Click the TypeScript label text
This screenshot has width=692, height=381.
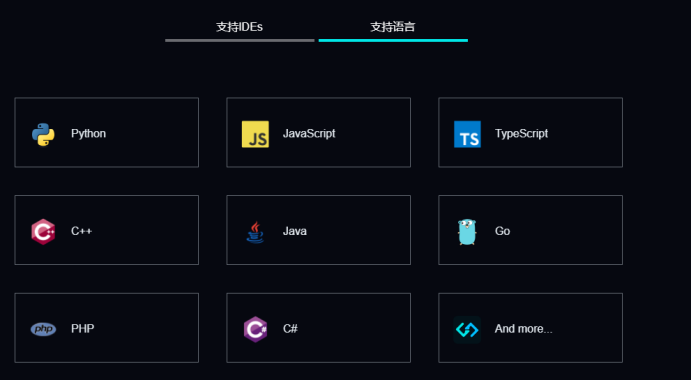pos(521,134)
